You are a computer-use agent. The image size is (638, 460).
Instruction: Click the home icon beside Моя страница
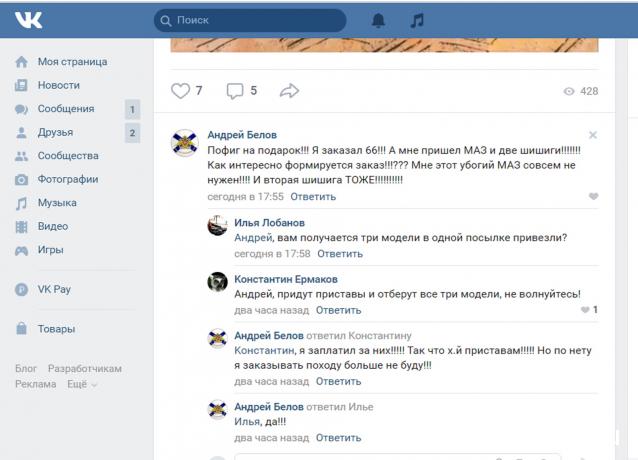(21, 62)
